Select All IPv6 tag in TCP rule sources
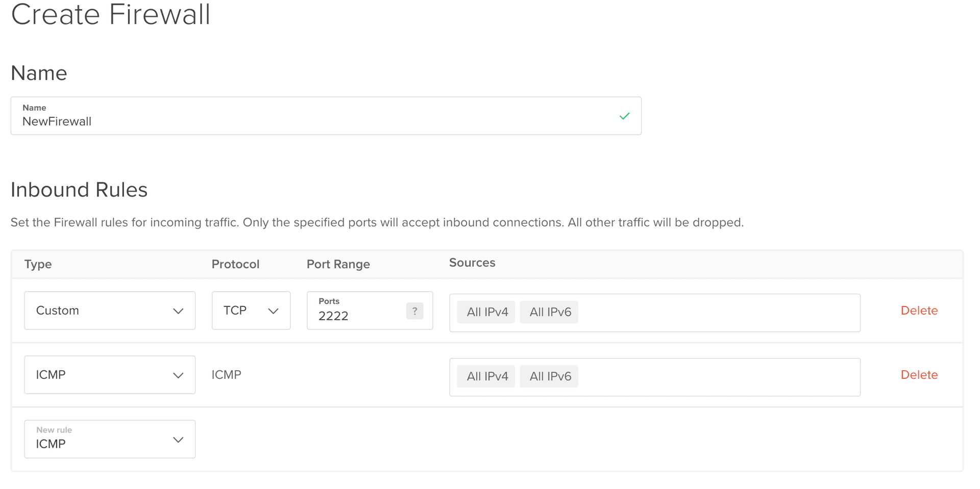The height and width of the screenshot is (489, 980). (549, 312)
